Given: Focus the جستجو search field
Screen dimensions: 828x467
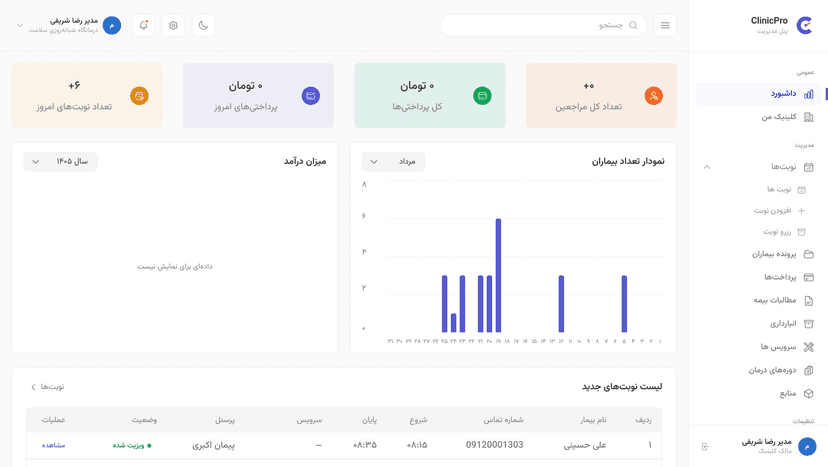Looking at the screenshot, I should [543, 25].
